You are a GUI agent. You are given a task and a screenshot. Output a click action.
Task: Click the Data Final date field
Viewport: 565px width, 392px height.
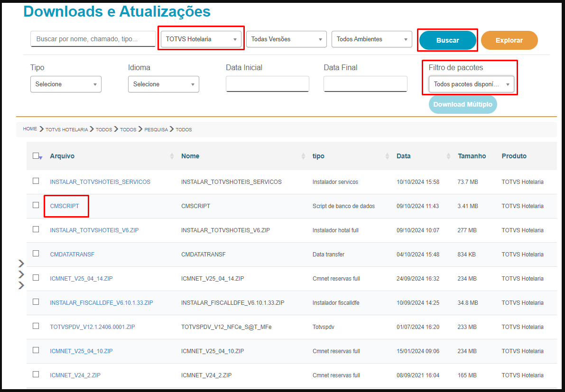[365, 84]
